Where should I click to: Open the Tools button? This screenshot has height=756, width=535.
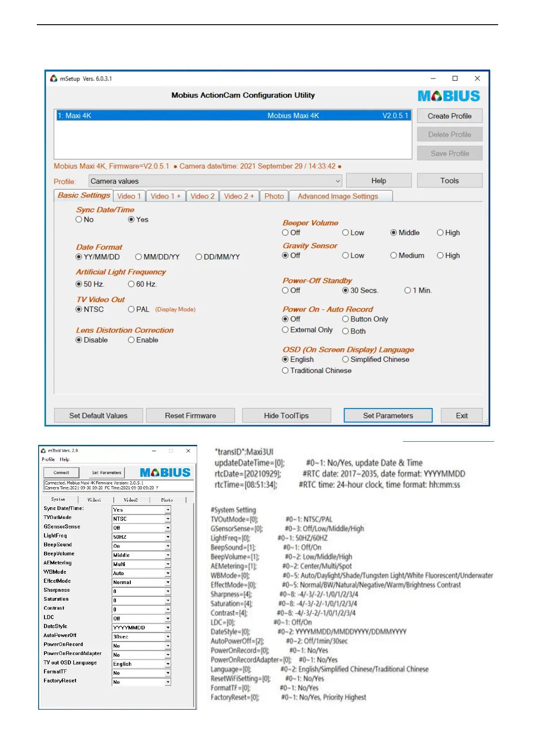[450, 180]
